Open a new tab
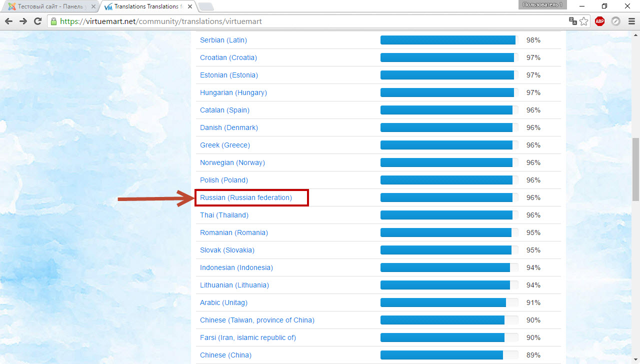 tap(205, 6)
